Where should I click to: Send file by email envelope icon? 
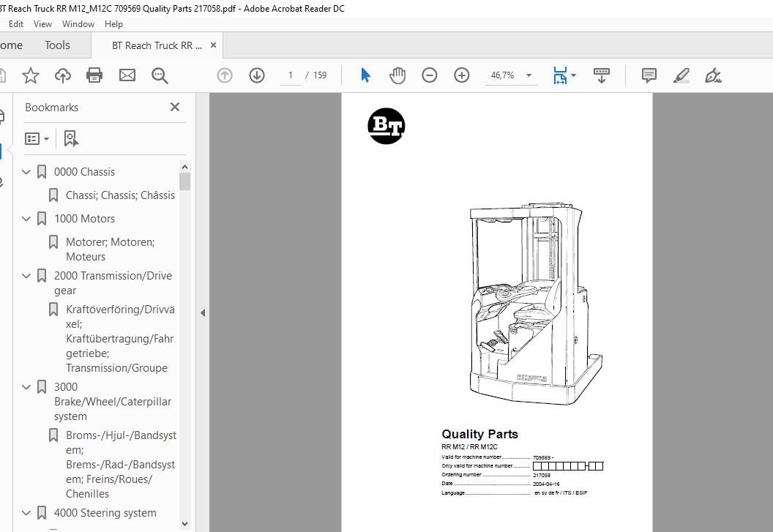pyautogui.click(x=127, y=75)
